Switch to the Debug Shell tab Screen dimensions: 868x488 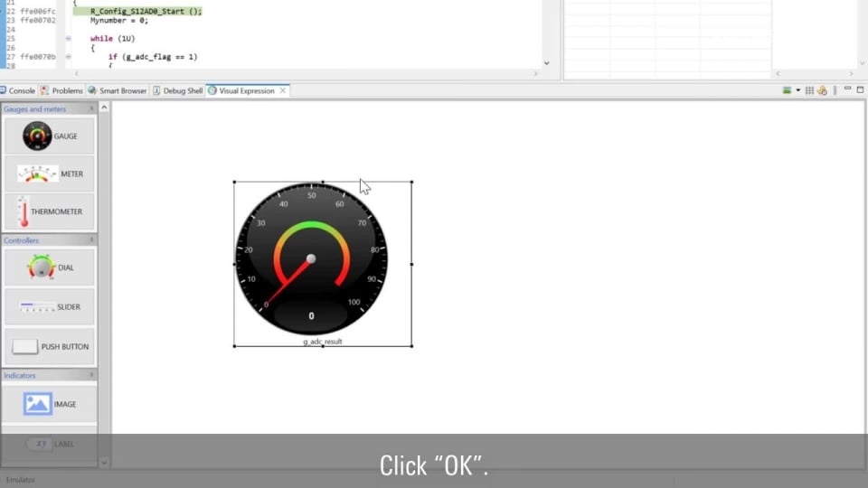coord(178,90)
